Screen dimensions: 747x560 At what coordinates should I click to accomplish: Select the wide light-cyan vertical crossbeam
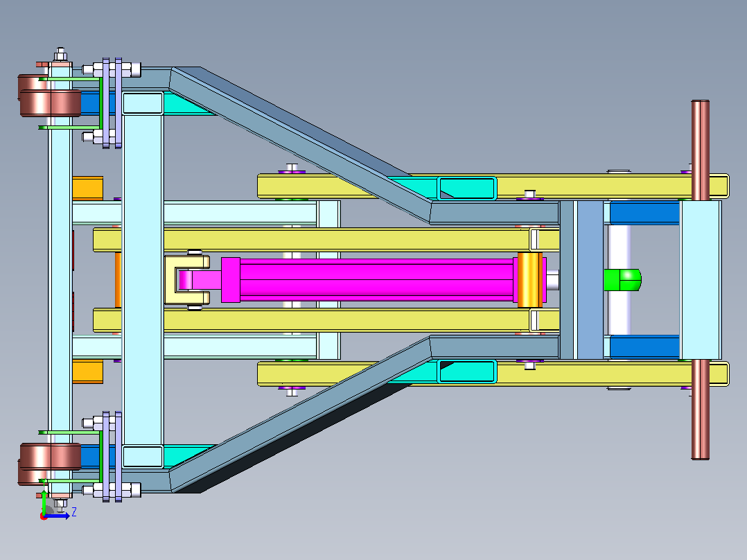(x=143, y=280)
